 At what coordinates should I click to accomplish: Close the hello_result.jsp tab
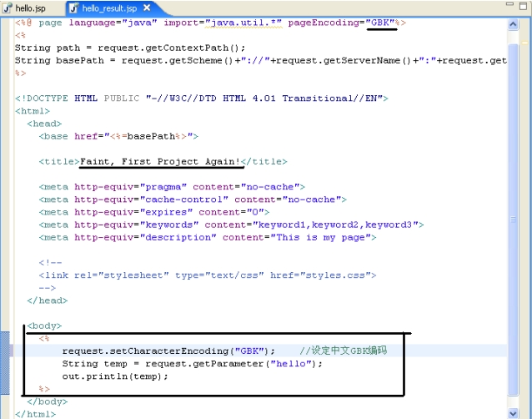147,8
